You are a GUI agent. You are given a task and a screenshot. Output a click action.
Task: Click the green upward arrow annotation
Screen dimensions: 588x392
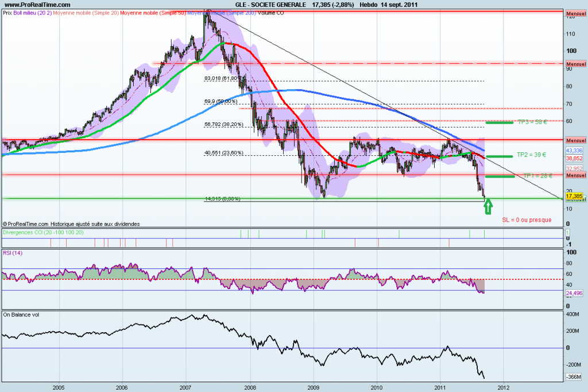coord(488,206)
